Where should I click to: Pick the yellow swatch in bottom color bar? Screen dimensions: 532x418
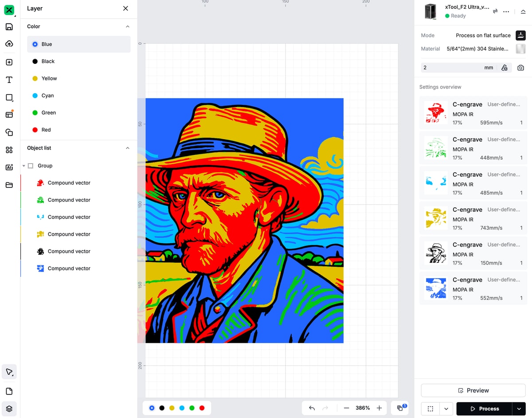point(172,408)
